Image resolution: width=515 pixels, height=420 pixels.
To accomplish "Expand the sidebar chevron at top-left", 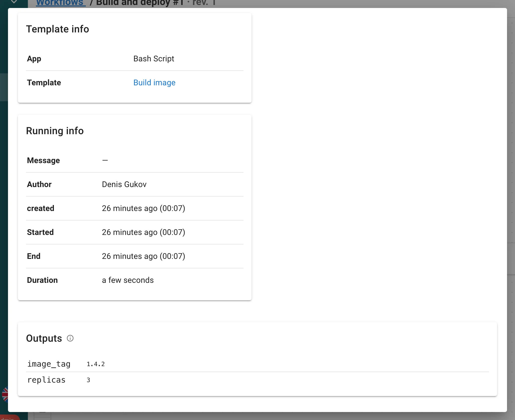I will [x=14, y=2].
